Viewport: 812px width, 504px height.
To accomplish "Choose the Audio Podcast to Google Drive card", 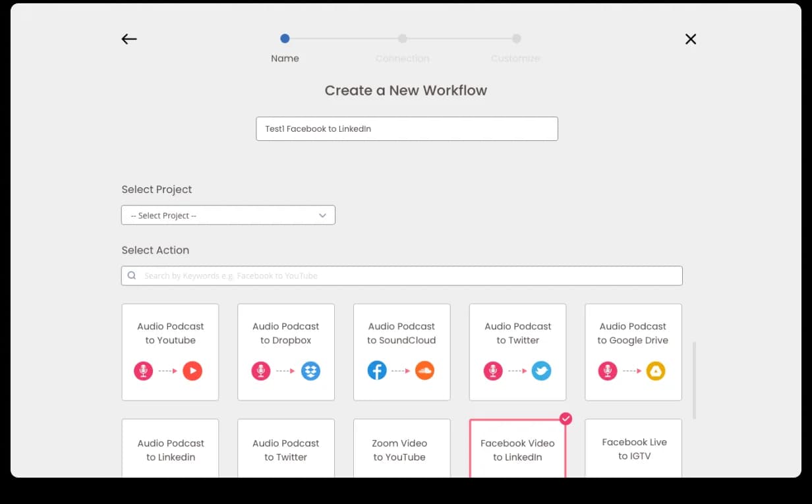I will (x=633, y=352).
